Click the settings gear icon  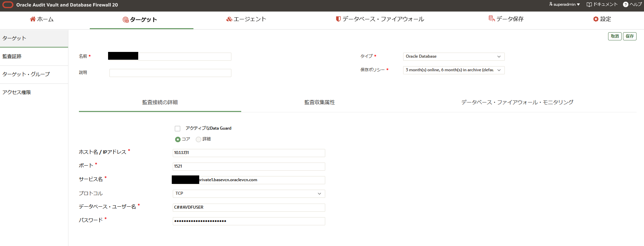pos(596,19)
